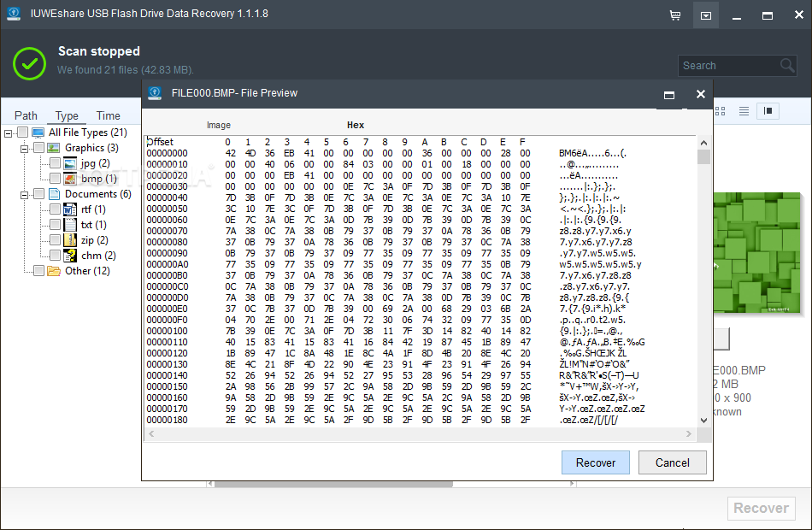Switch to thumbnail grid view icon
812x530 pixels.
click(x=720, y=111)
